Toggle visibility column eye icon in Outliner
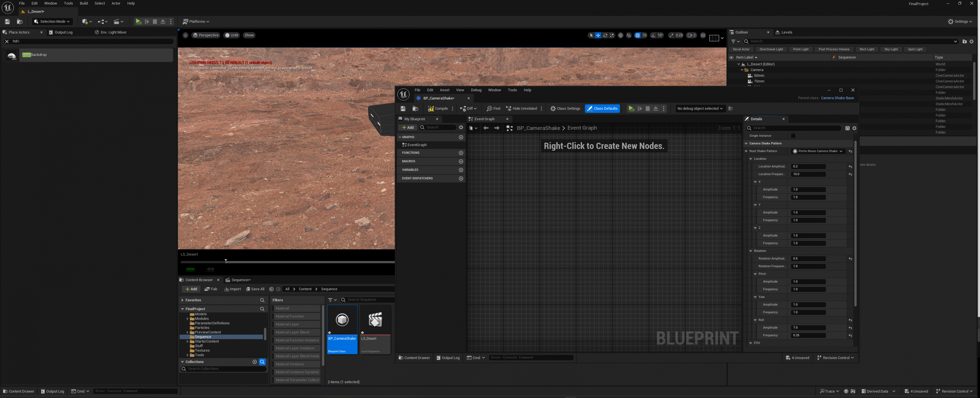Viewport: 980px width, 398px height. pyautogui.click(x=731, y=58)
